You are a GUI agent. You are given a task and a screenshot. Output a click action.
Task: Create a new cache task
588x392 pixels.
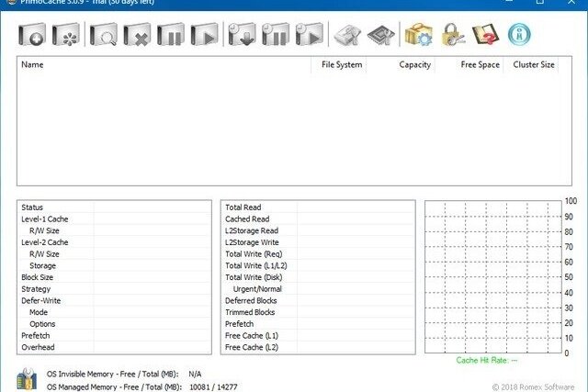pos(32,35)
